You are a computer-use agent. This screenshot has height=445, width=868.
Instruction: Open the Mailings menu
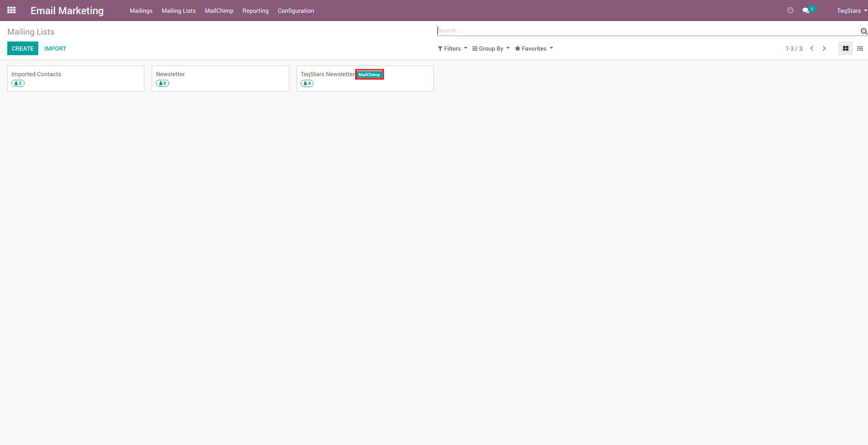tap(141, 10)
